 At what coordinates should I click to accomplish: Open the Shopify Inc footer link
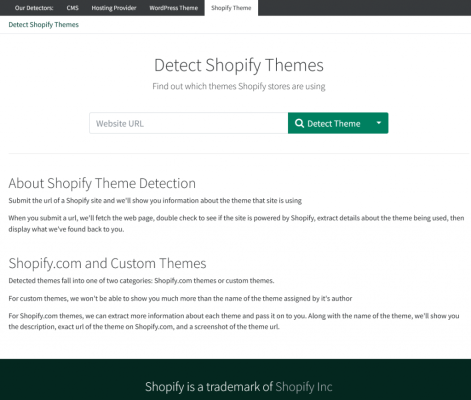coord(304,387)
